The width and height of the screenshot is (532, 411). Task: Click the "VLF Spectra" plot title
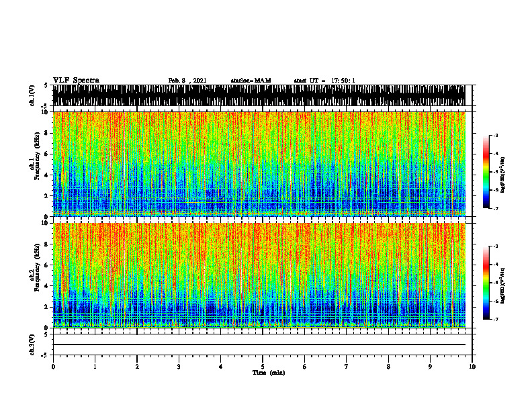[76, 80]
